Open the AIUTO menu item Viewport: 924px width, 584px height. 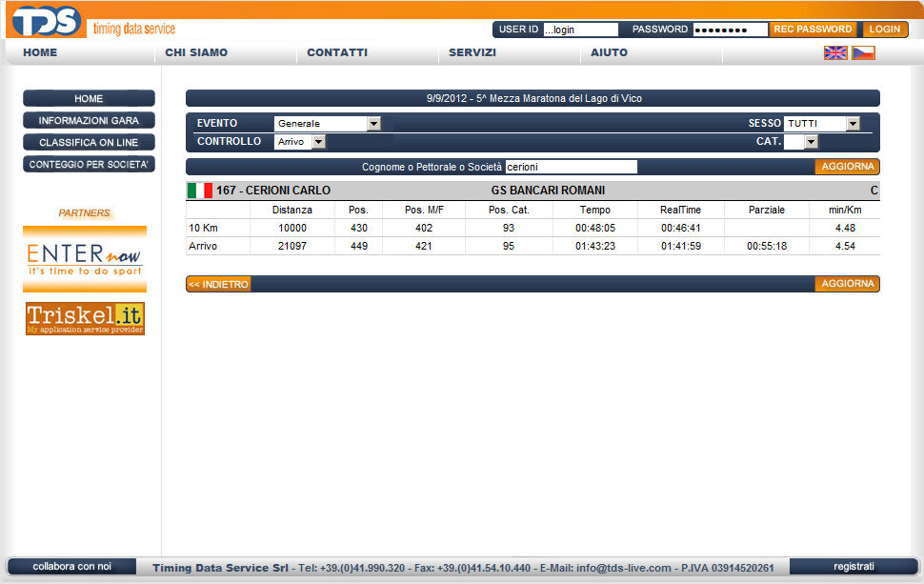(x=609, y=53)
